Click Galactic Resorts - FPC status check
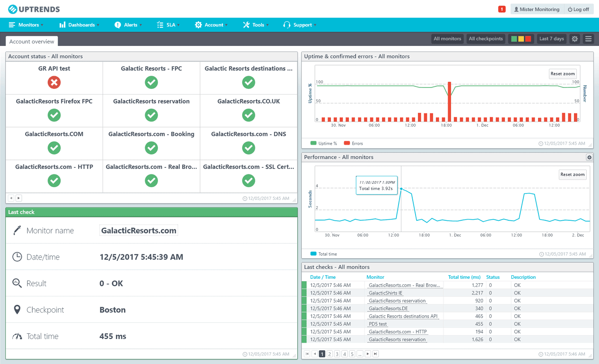 tap(151, 82)
